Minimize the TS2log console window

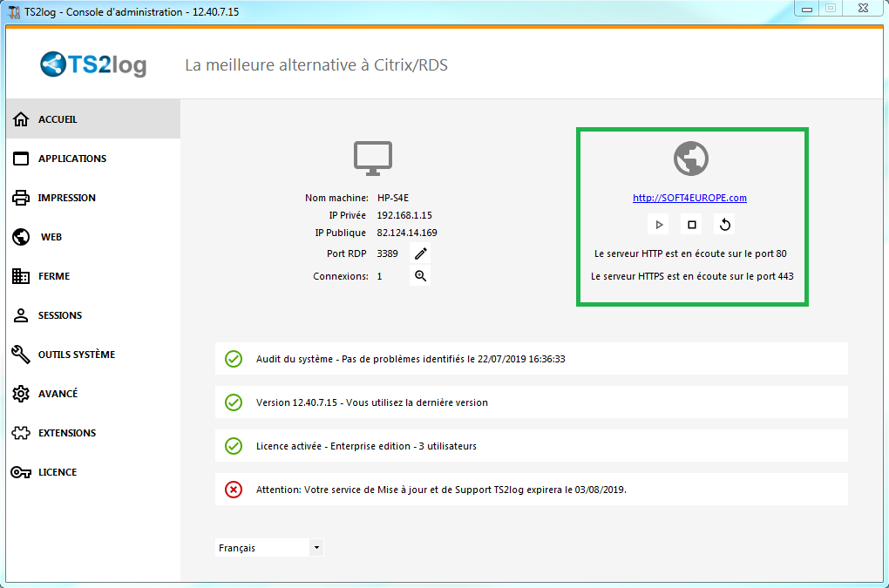[x=807, y=9]
